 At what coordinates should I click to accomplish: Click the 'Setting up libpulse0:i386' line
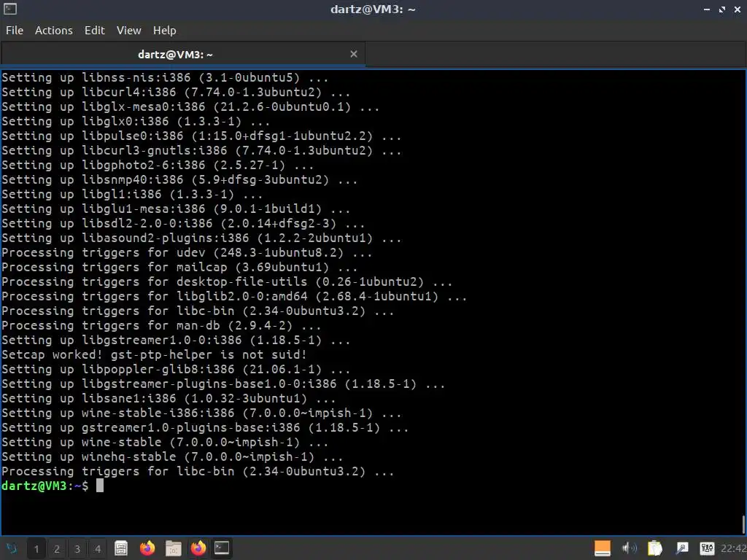201,136
